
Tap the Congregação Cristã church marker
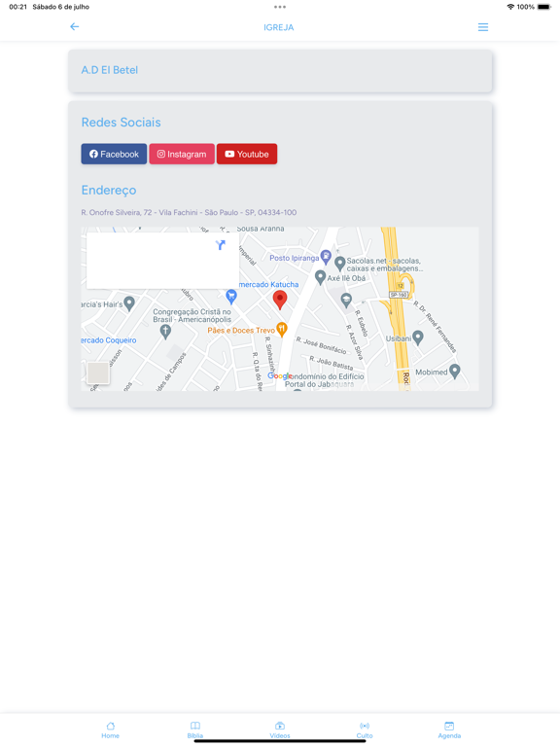[165, 332]
